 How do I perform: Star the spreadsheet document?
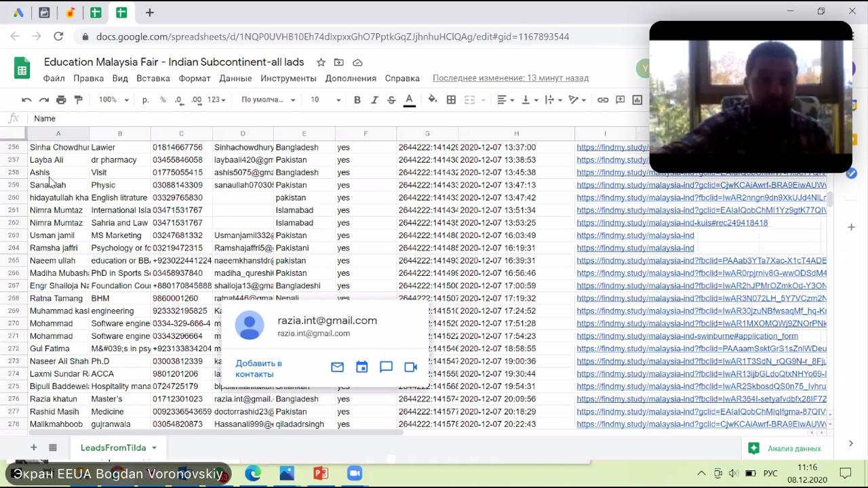(321, 62)
